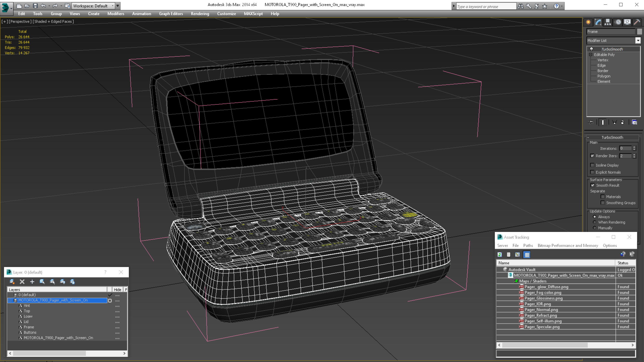Enable the Explicit Normals checkbox
This screenshot has width=644, height=362.
click(x=592, y=172)
